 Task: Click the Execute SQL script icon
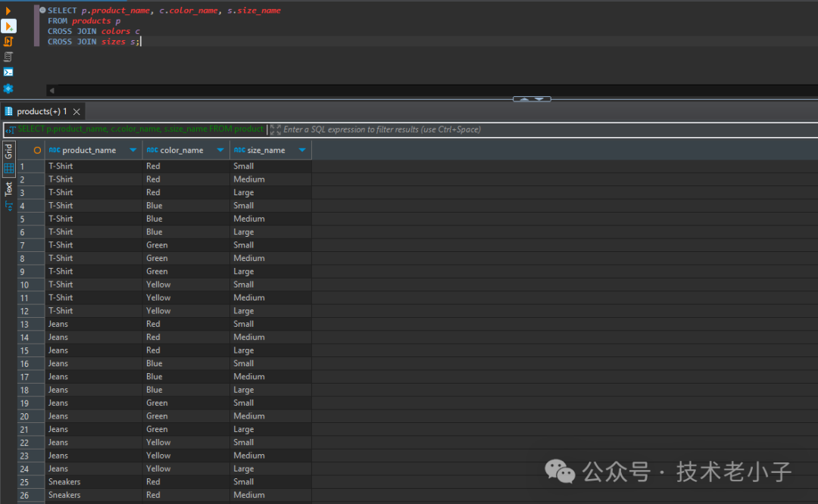click(x=8, y=41)
